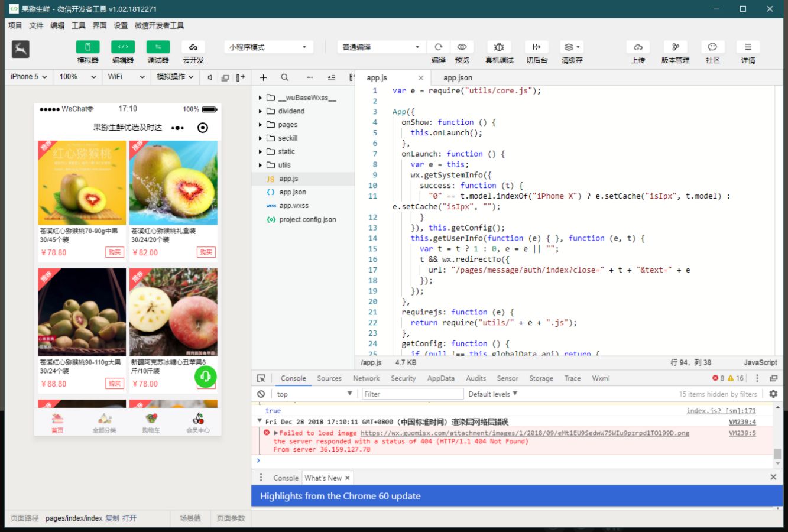Switch to the Sources devtools tab
Screen dimensions: 788x532
point(329,378)
